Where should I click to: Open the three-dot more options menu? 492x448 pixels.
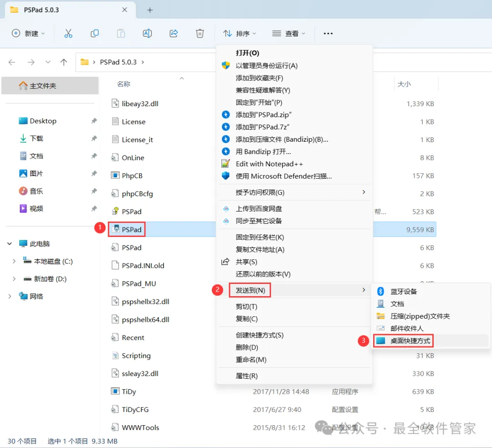click(x=328, y=33)
